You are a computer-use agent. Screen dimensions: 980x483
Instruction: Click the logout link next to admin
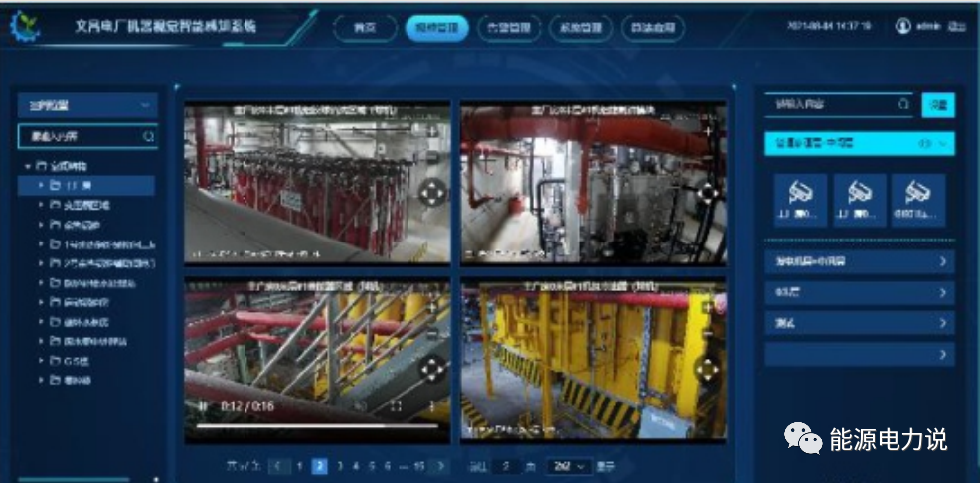coord(957,26)
